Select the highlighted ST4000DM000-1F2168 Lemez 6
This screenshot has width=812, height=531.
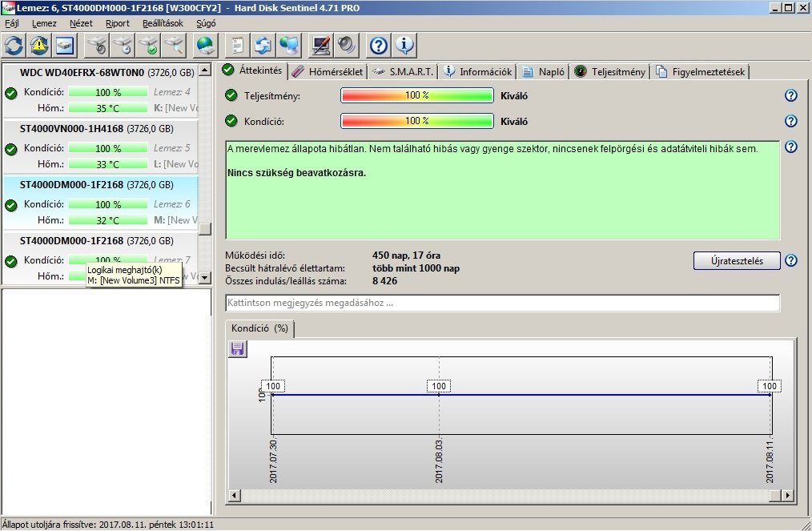[100, 203]
